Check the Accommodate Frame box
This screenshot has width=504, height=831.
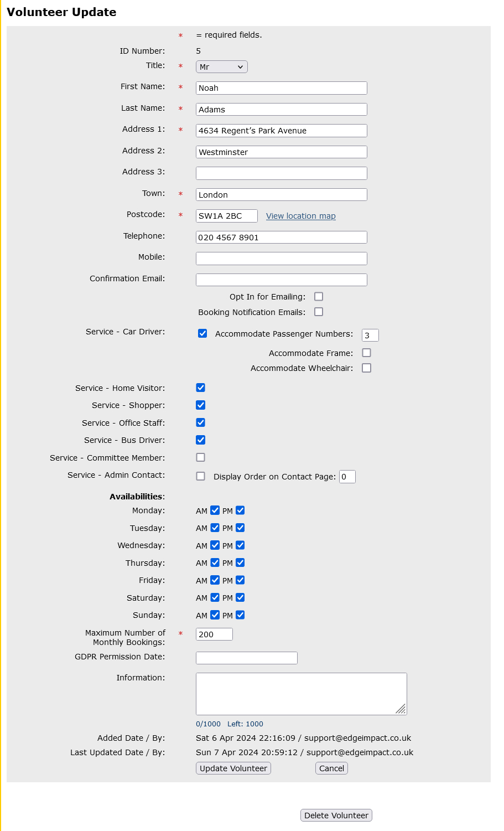pos(366,353)
